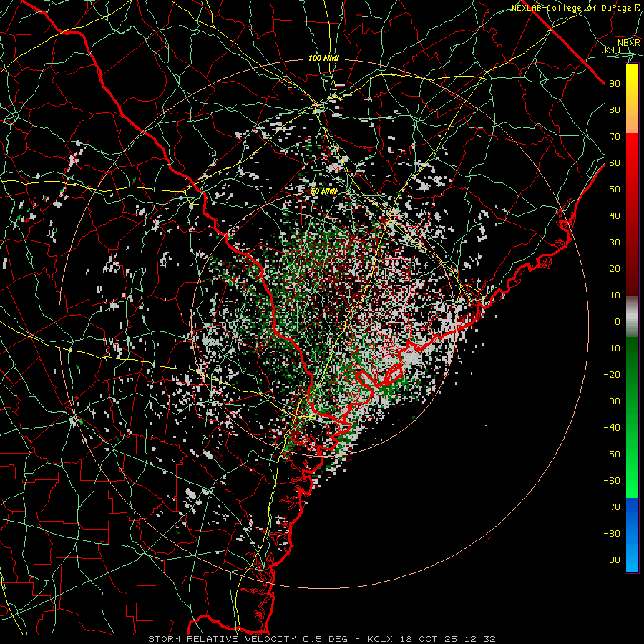
Task: Click the 50 NMI range ring label
Action: point(323,191)
